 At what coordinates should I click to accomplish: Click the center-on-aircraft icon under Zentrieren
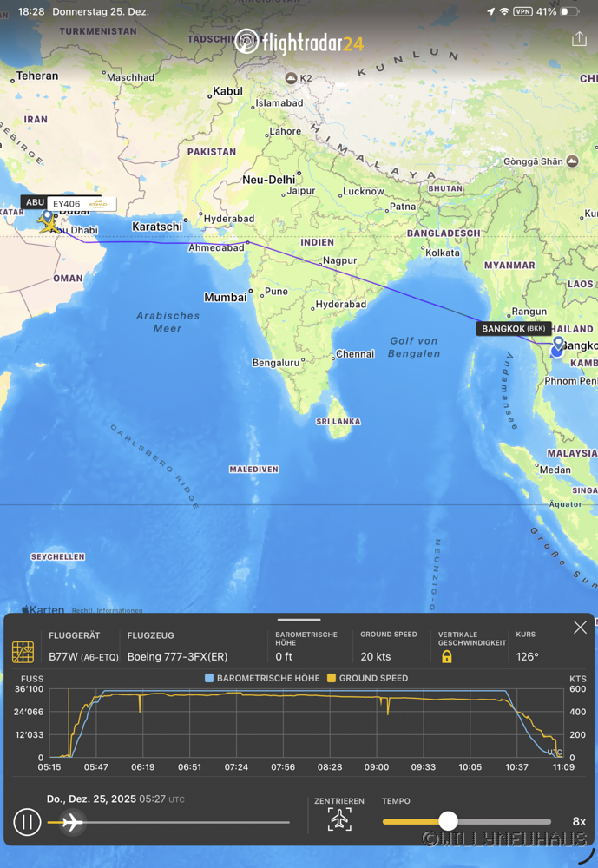pyautogui.click(x=339, y=819)
